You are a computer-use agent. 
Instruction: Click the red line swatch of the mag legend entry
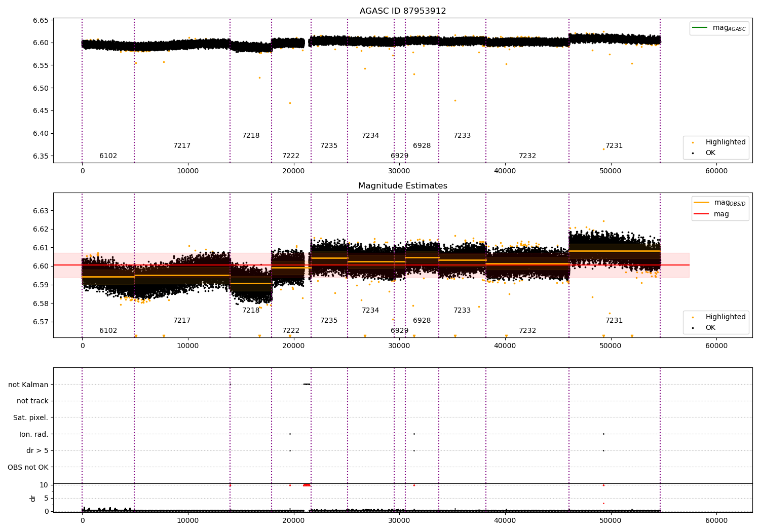click(702, 214)
